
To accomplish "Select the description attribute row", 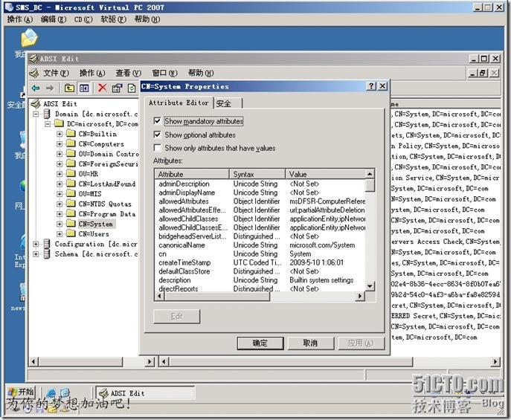I will 260,280.
